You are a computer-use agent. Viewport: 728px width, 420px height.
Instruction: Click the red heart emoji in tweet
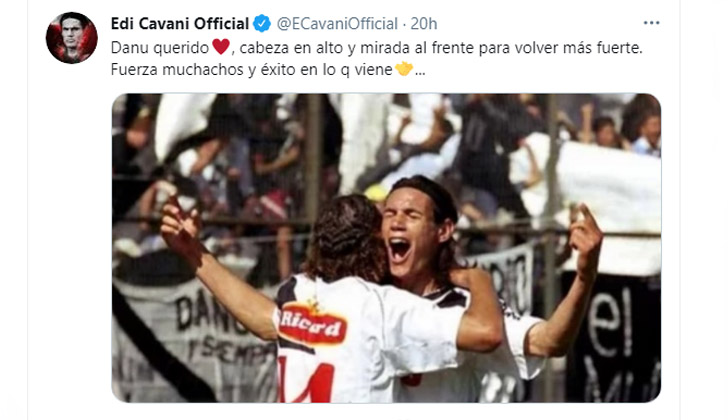click(x=221, y=47)
